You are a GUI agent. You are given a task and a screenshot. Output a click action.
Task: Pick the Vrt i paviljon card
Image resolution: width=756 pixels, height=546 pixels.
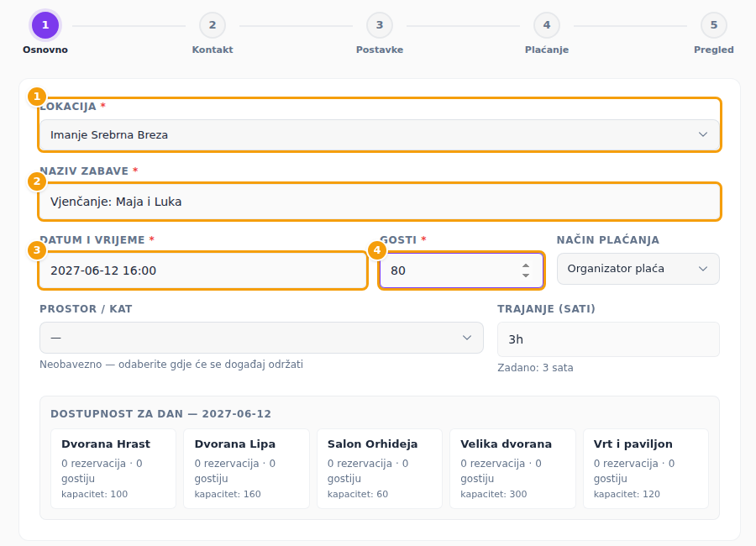[x=646, y=469]
